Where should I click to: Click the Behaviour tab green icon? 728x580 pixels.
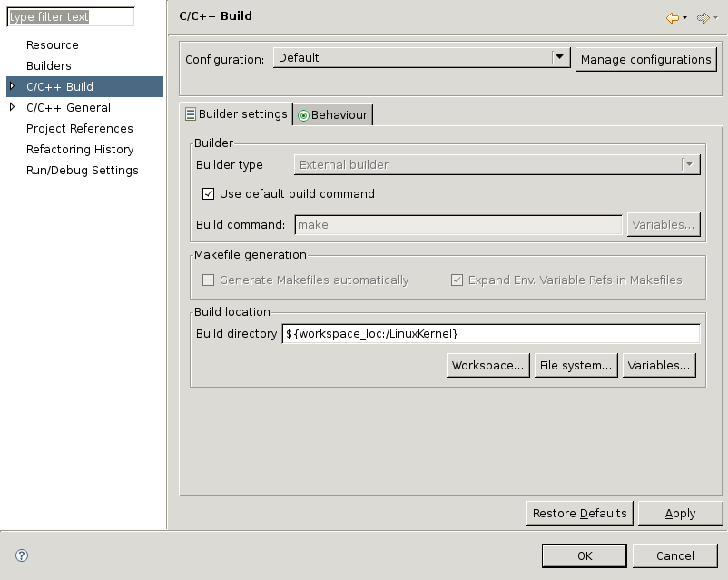[303, 115]
